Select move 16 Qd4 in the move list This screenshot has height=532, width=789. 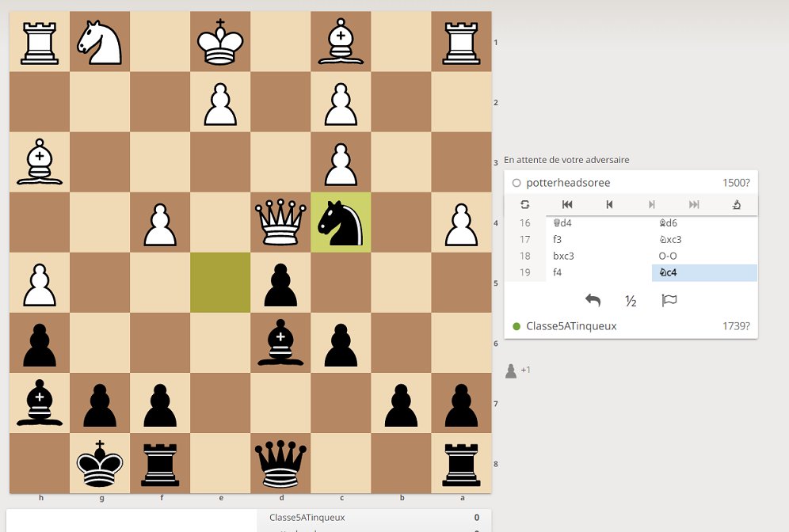(599, 222)
